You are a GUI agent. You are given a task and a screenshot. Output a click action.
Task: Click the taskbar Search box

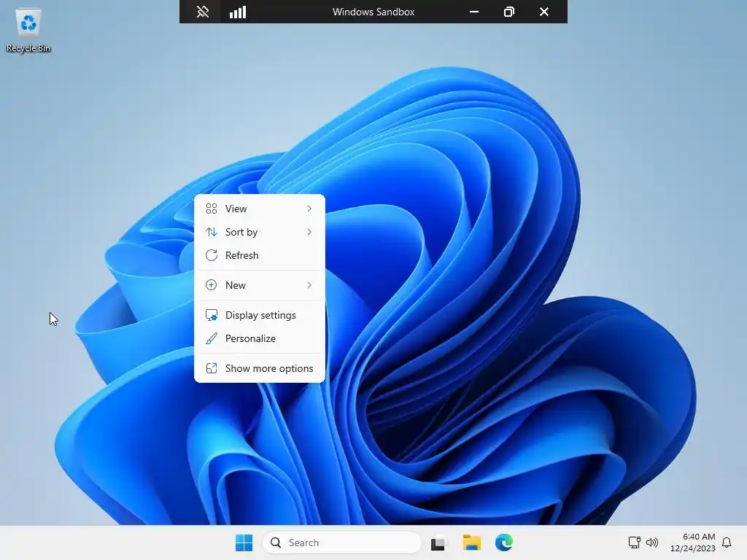point(342,542)
